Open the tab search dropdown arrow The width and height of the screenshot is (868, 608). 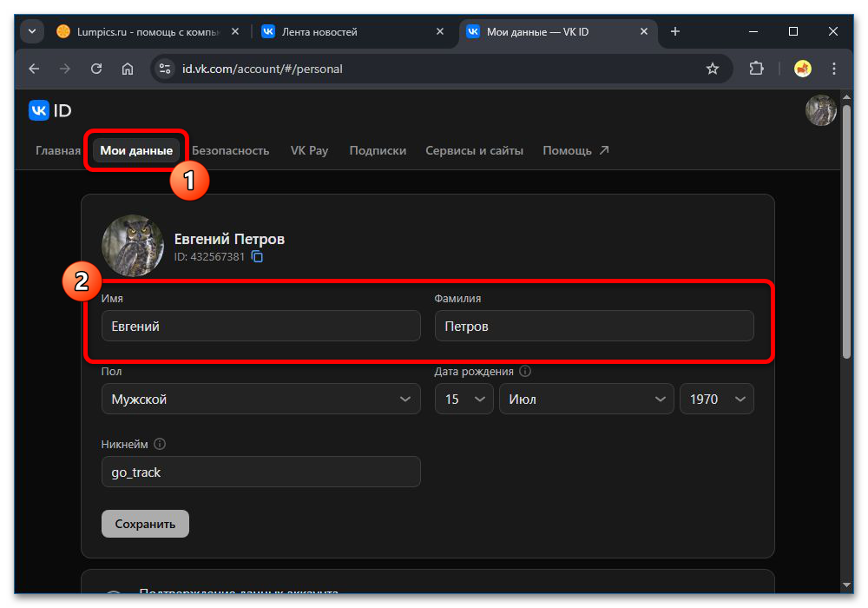(x=32, y=31)
